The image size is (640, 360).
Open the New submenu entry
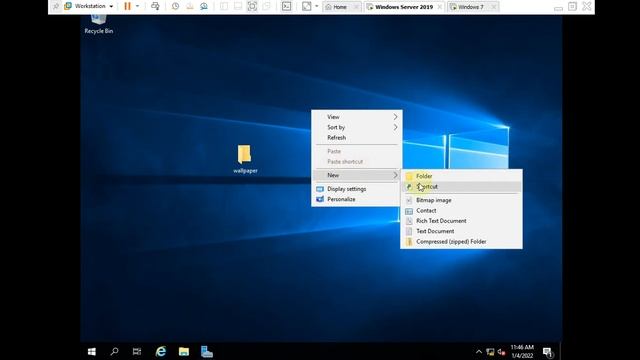click(x=357, y=175)
